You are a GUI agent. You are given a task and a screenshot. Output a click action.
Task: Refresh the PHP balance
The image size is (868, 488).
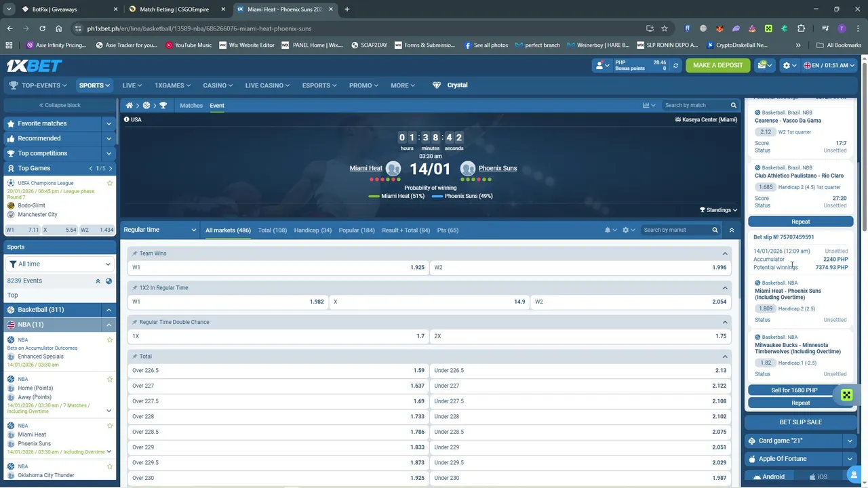pos(675,65)
